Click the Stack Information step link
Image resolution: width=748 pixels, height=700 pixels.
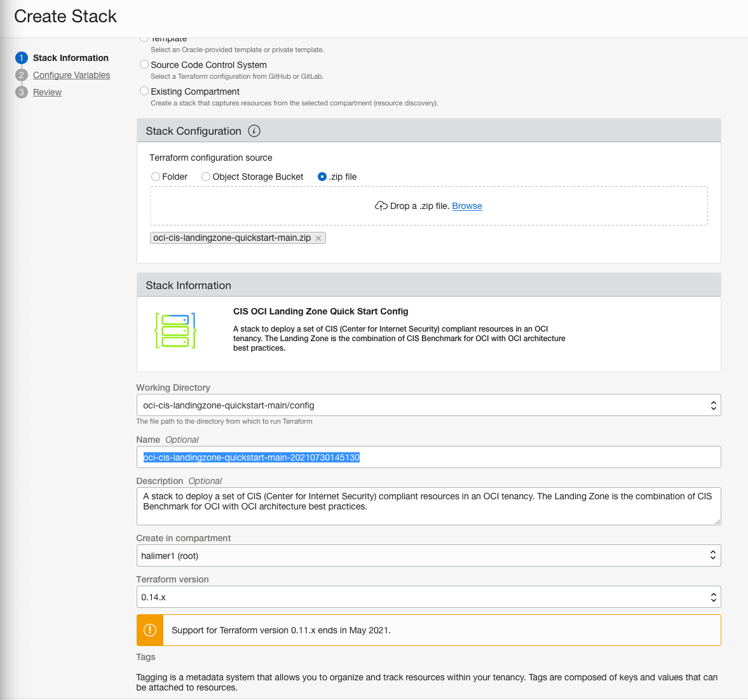(x=70, y=58)
